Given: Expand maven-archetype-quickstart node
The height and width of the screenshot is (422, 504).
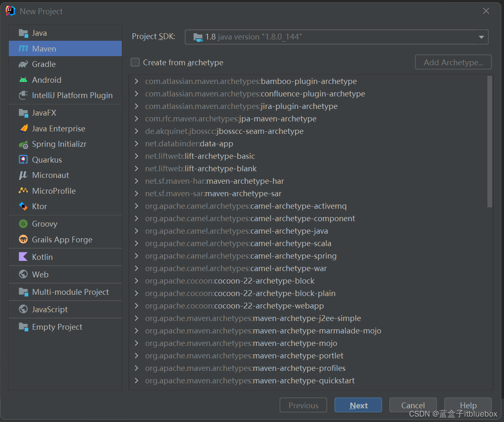Looking at the screenshot, I should (x=136, y=380).
